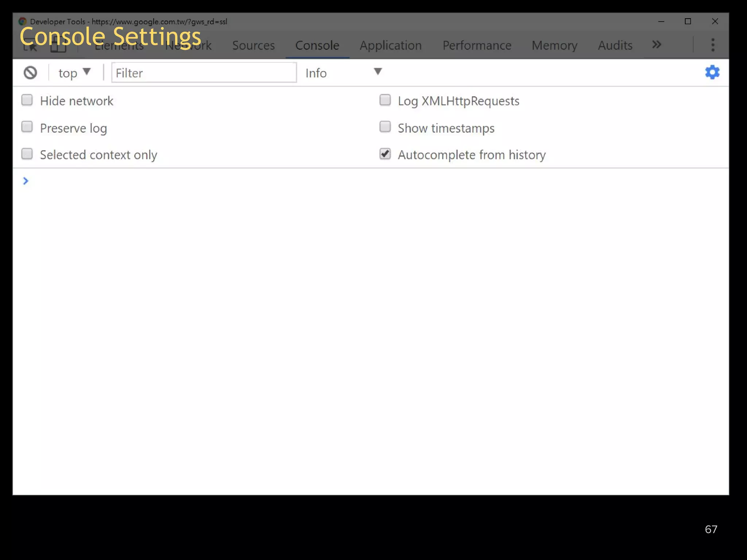Click into the Filter input field
Viewport: 747px width, 560px height.
tap(204, 73)
